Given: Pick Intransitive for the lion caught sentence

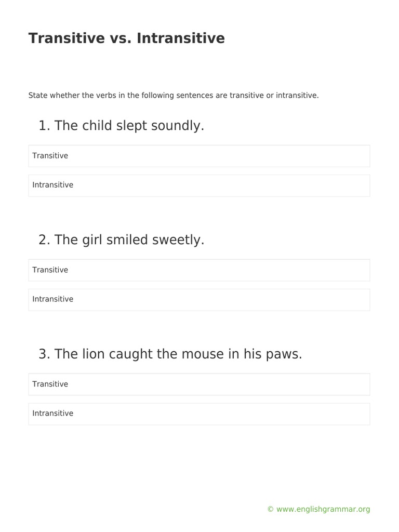Looking at the screenshot, I should pyautogui.click(x=199, y=414).
